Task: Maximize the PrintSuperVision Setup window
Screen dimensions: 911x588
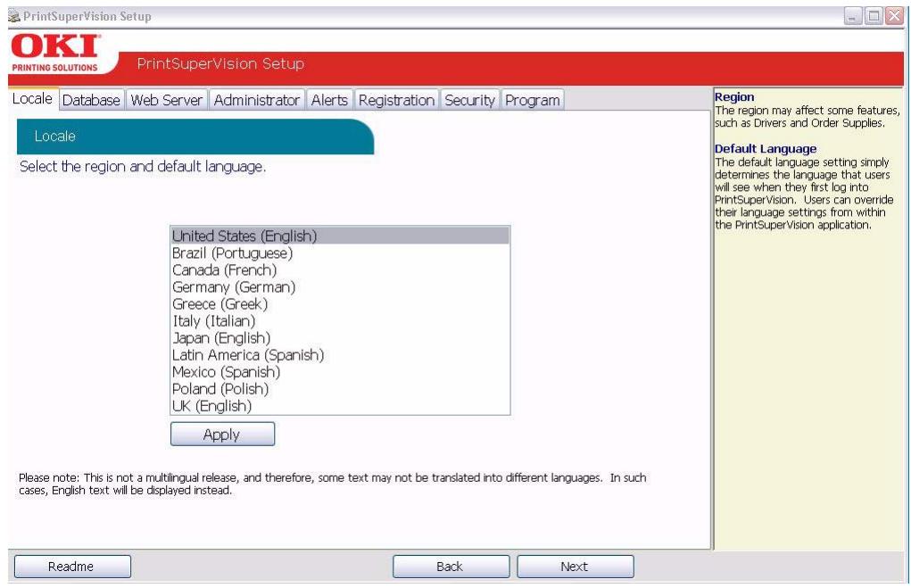Action: pos(874,16)
